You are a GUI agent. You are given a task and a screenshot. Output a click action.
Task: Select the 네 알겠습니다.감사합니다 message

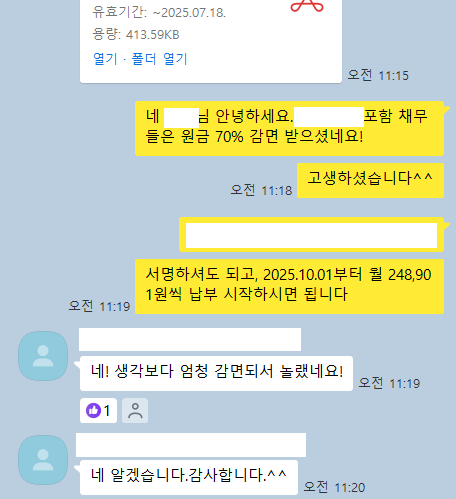click(x=189, y=477)
